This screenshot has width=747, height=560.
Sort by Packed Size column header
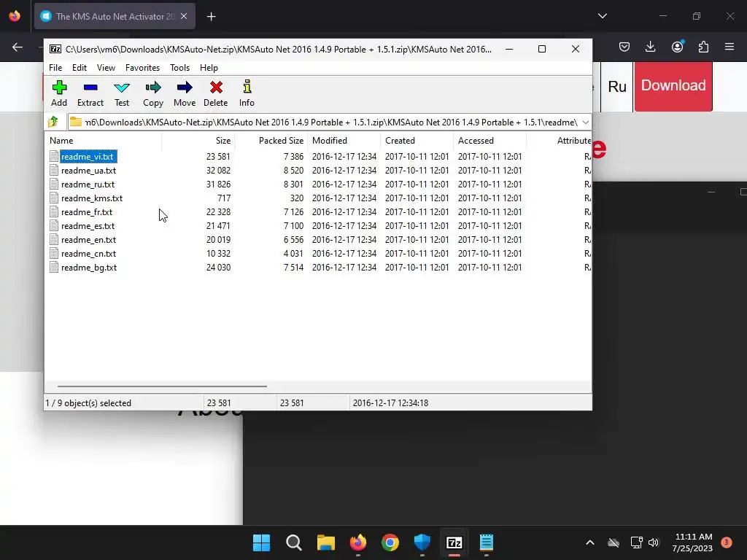[x=271, y=141]
